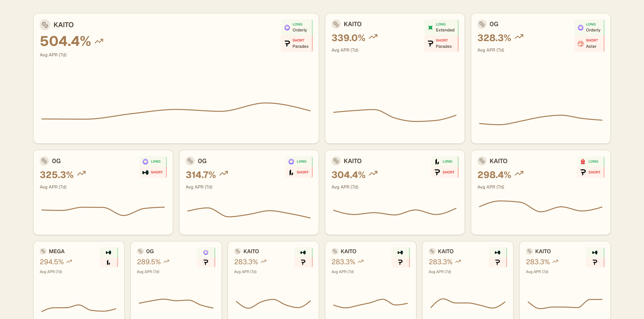Click the LONG Orderly badge in the OG 328.3% card
644x319 pixels.
tap(589, 27)
